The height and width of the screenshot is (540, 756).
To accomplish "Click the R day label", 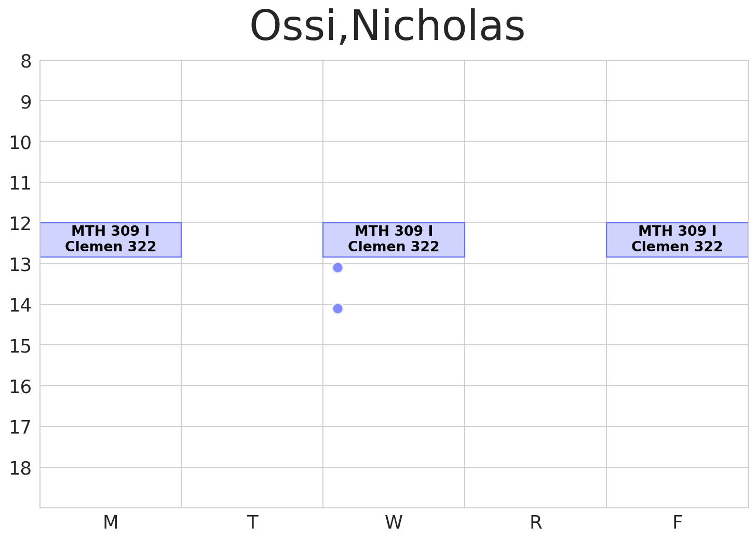I will [535, 522].
